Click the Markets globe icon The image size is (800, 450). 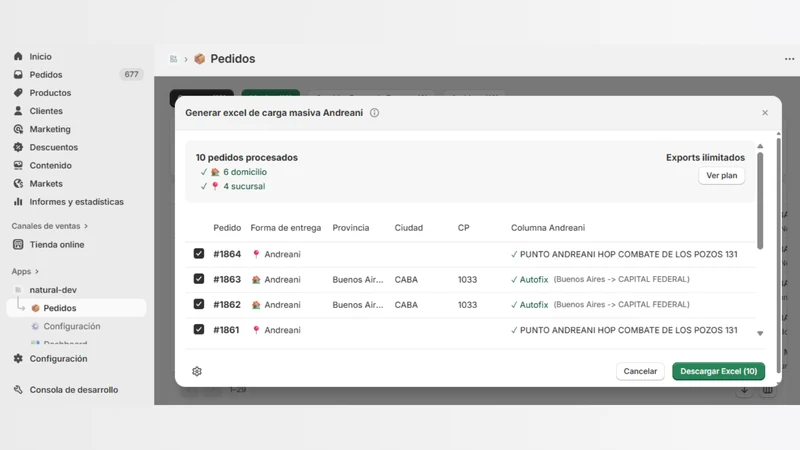pyautogui.click(x=18, y=183)
